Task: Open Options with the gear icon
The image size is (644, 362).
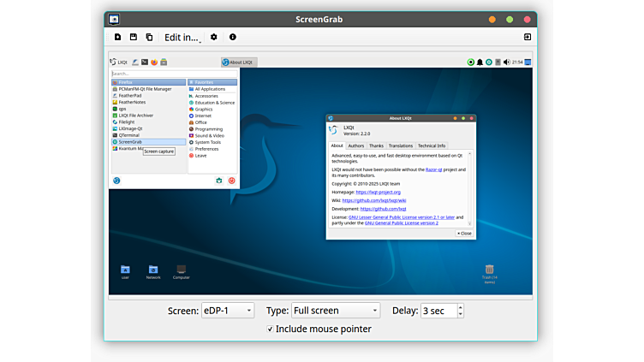Action: pos(214,38)
